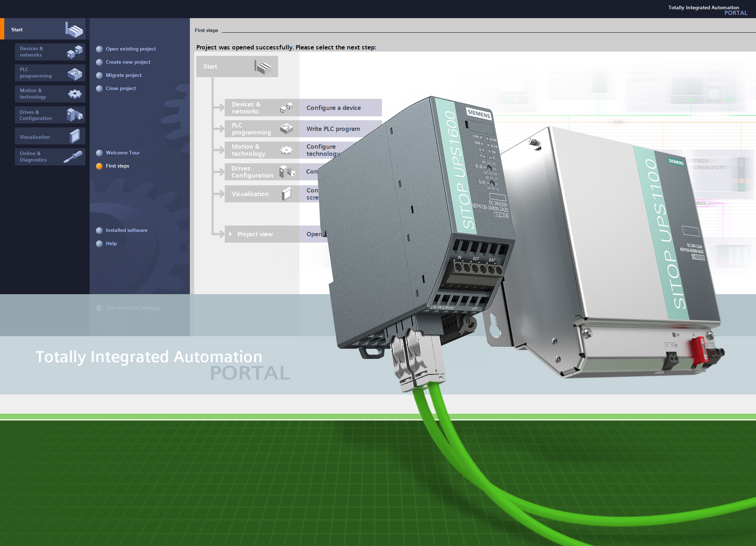Choose Open existing project
756x546 pixels.
(x=131, y=49)
